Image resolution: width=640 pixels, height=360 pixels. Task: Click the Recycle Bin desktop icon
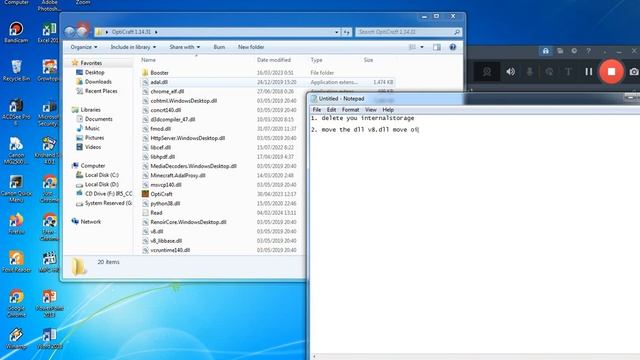16,71
